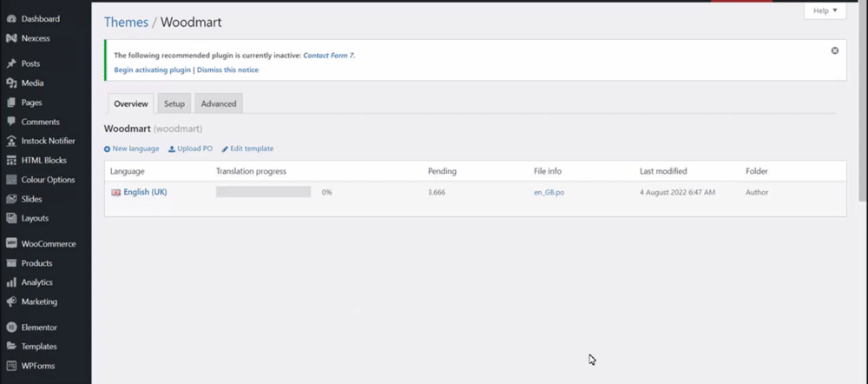
Task: Open the Marketing menu label
Action: 39,302
